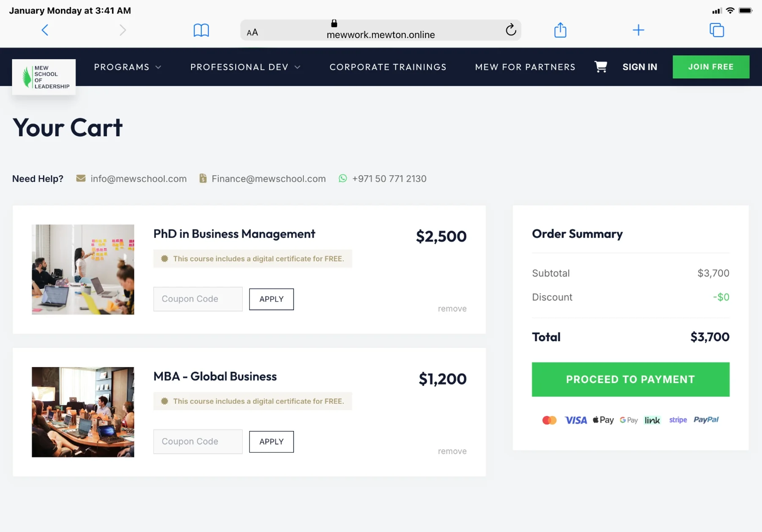The width and height of the screenshot is (762, 532).
Task: Click the Visa payment icon
Action: click(576, 420)
